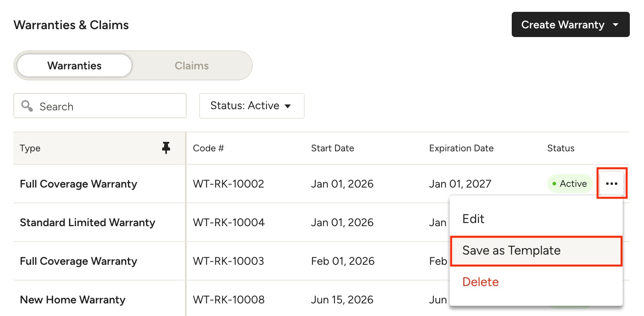Screen dimensions: 644x316
Task: Click the Code # column header
Action: click(x=208, y=148)
